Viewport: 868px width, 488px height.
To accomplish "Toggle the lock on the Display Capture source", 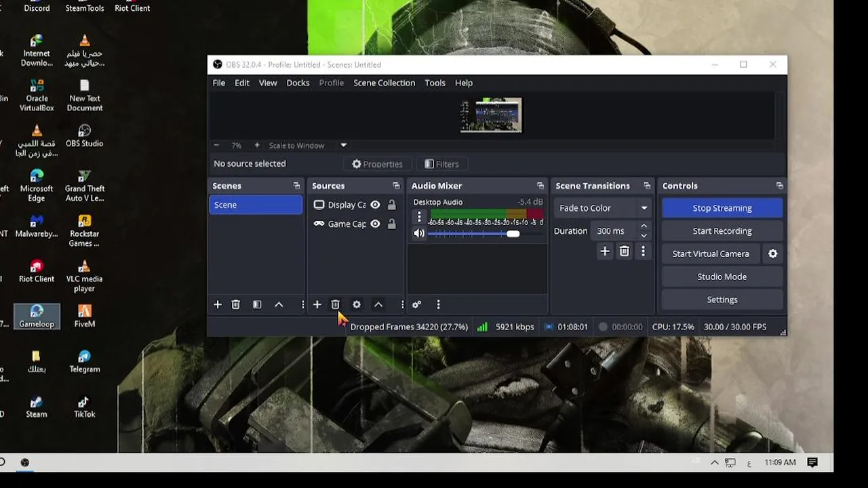I will point(391,205).
